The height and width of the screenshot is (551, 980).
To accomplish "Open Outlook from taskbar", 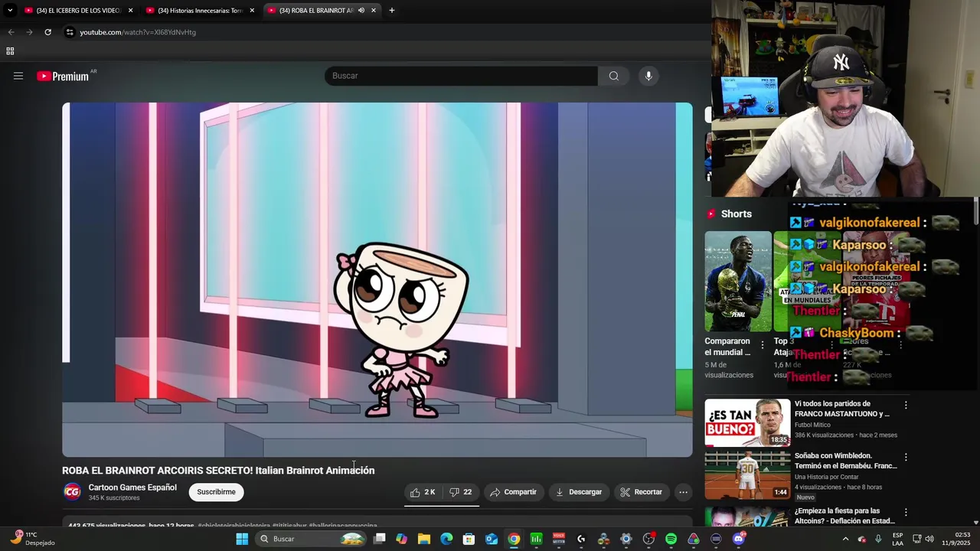I will pos(492,539).
